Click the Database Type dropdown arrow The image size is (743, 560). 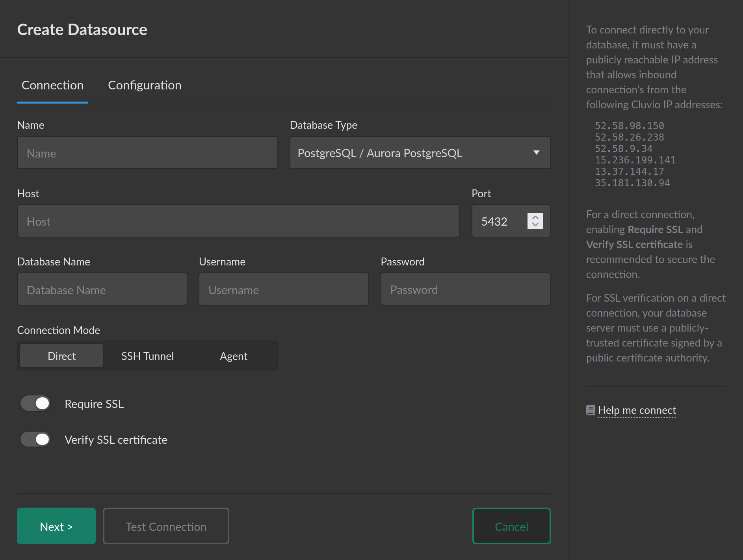coord(536,152)
